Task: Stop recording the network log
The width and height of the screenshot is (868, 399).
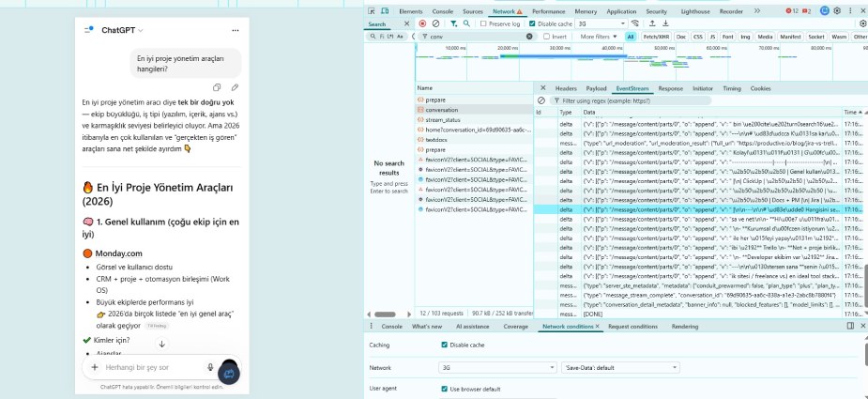Action: click(x=422, y=23)
